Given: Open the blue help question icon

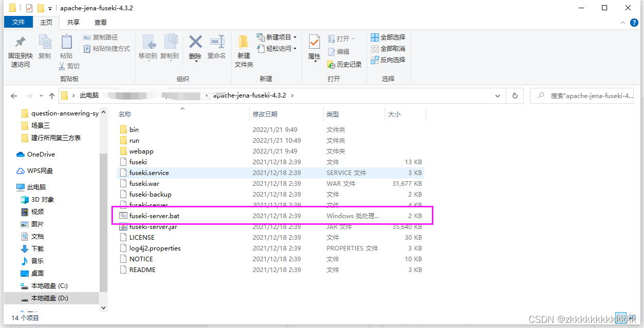Looking at the screenshot, I should [635, 23].
